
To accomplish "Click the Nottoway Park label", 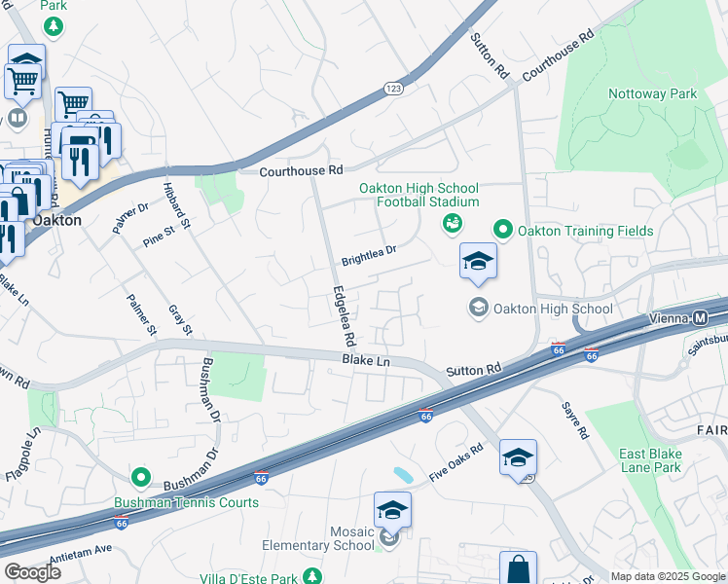I will click(x=652, y=93).
